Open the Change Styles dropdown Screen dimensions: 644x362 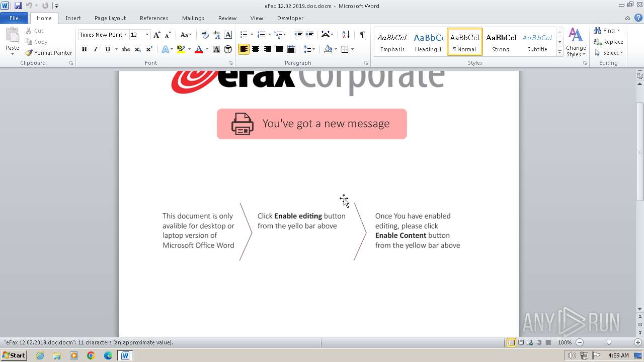576,43
